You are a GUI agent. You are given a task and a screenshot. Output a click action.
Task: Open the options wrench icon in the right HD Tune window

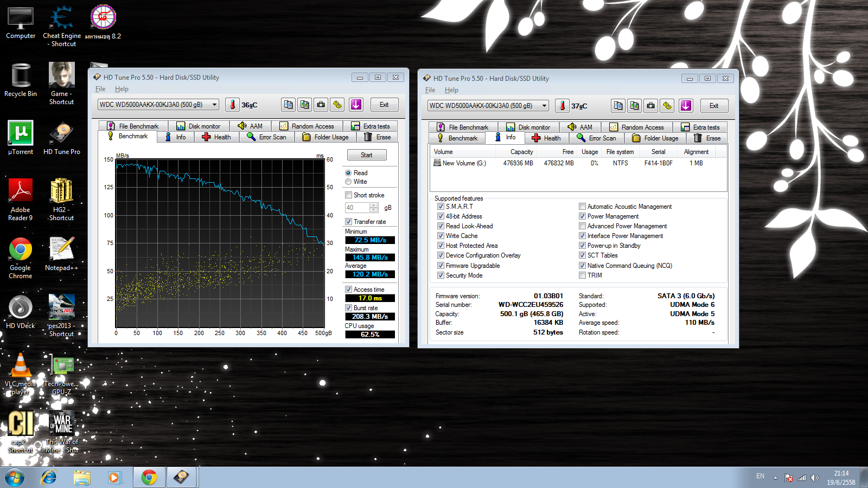[x=667, y=106]
